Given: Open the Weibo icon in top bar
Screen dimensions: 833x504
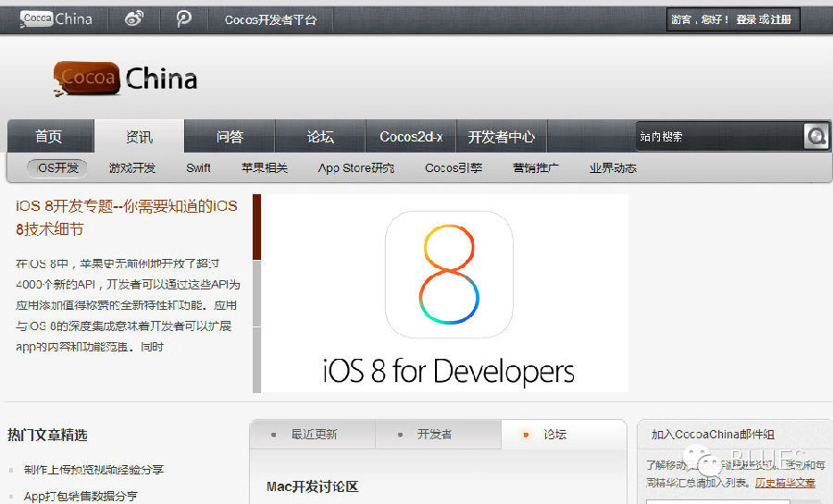Looking at the screenshot, I should click(x=134, y=19).
